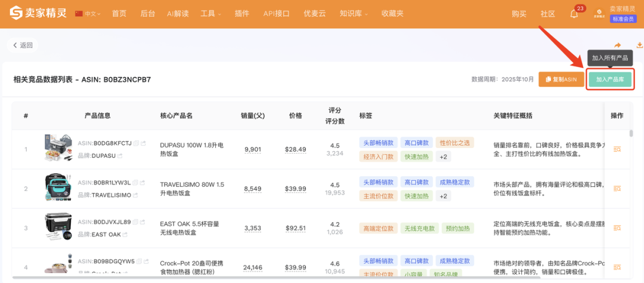
Task: Click price $28.49
Action: [296, 149]
